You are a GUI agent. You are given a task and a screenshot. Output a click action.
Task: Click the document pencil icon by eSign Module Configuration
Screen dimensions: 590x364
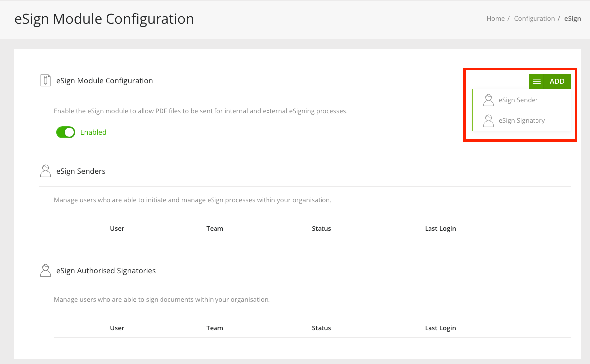pyautogui.click(x=45, y=80)
